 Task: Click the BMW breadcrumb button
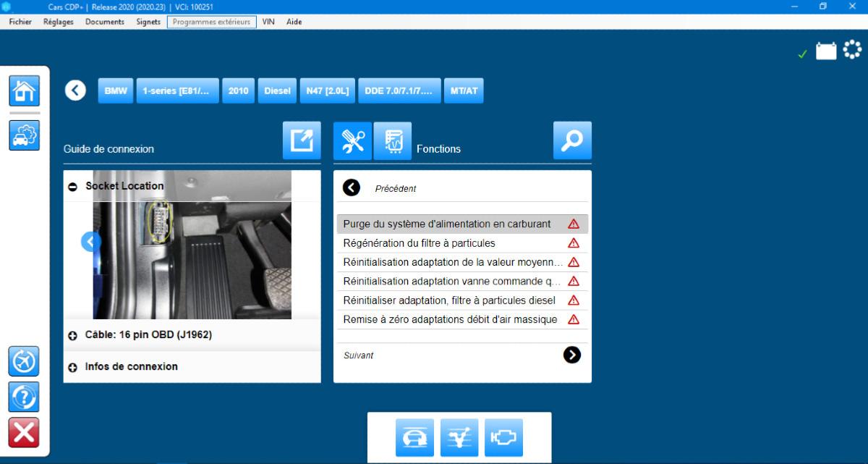(x=116, y=90)
